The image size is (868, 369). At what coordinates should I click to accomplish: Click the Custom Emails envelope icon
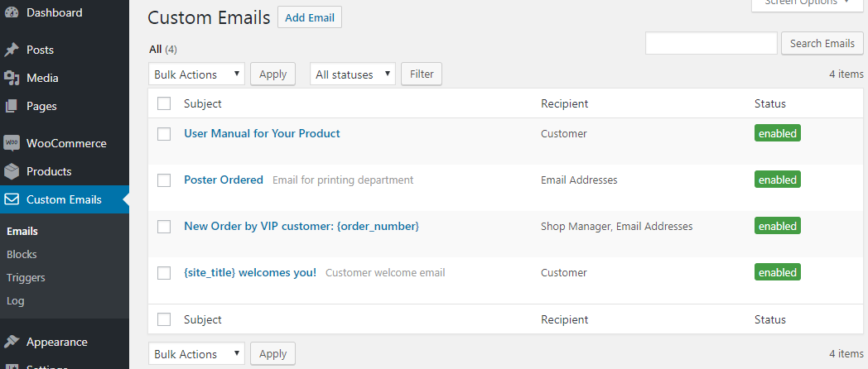pos(12,199)
